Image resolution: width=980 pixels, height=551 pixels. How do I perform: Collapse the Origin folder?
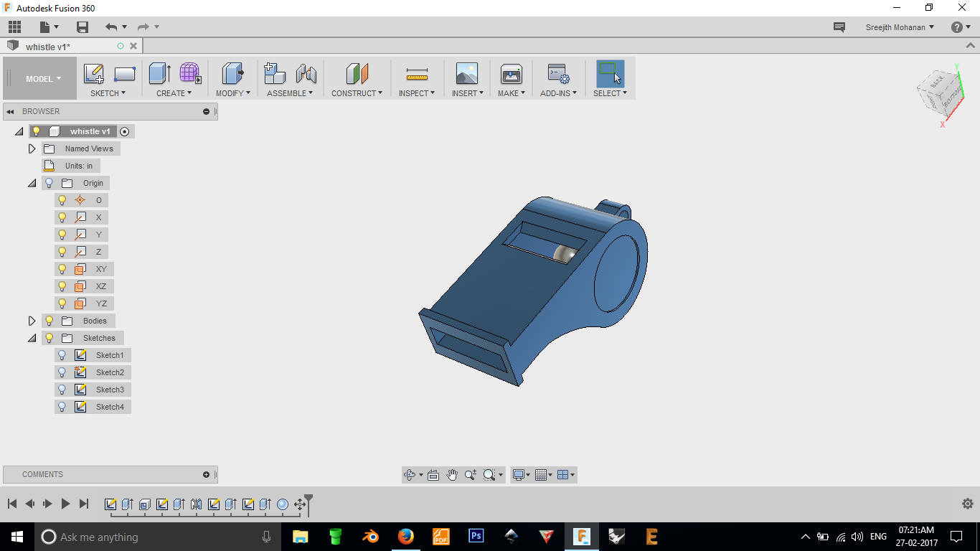tap(32, 183)
